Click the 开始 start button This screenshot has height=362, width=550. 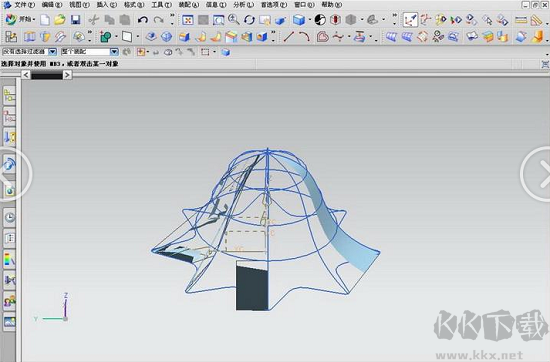click(21, 19)
